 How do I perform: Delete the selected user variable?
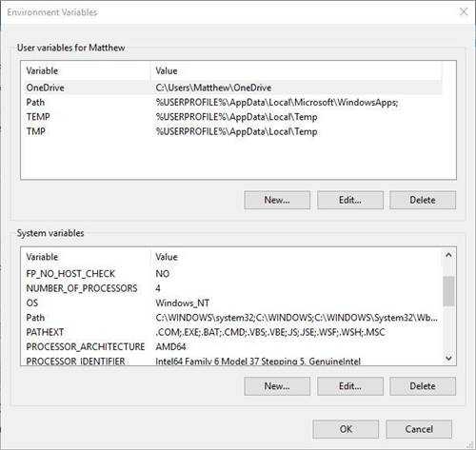[x=423, y=200]
